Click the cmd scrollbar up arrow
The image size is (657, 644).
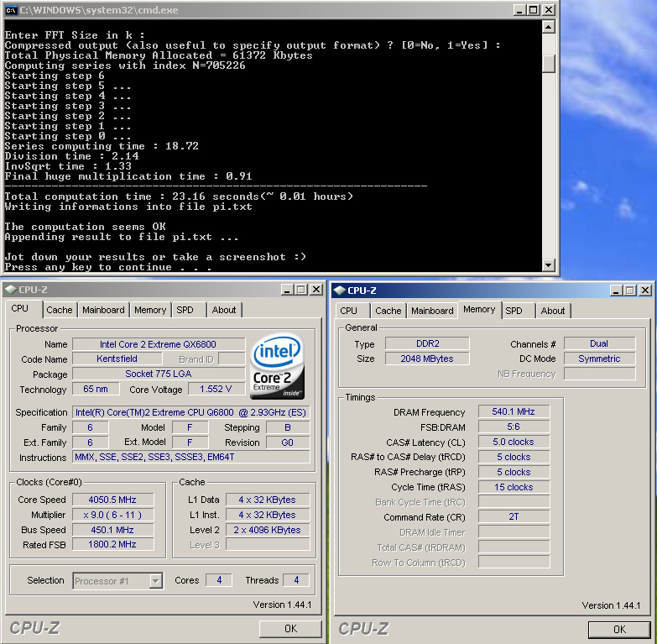549,27
